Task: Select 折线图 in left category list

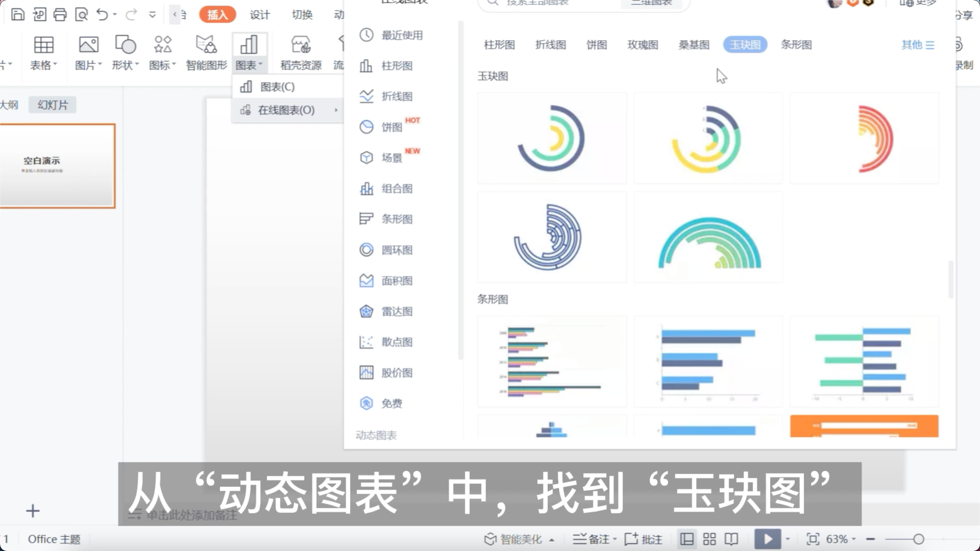Action: (386, 96)
